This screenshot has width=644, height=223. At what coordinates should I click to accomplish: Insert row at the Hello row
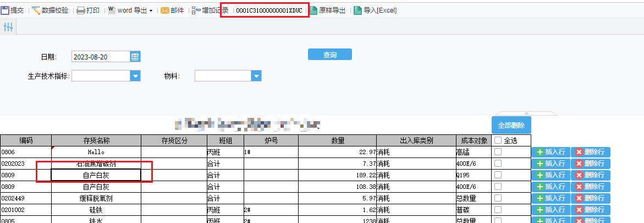pos(551,152)
